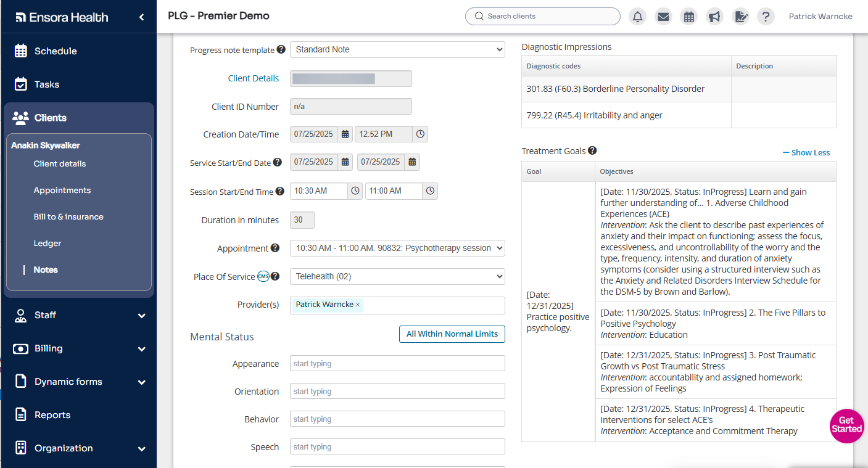Open the Progress note template dropdown

click(397, 49)
